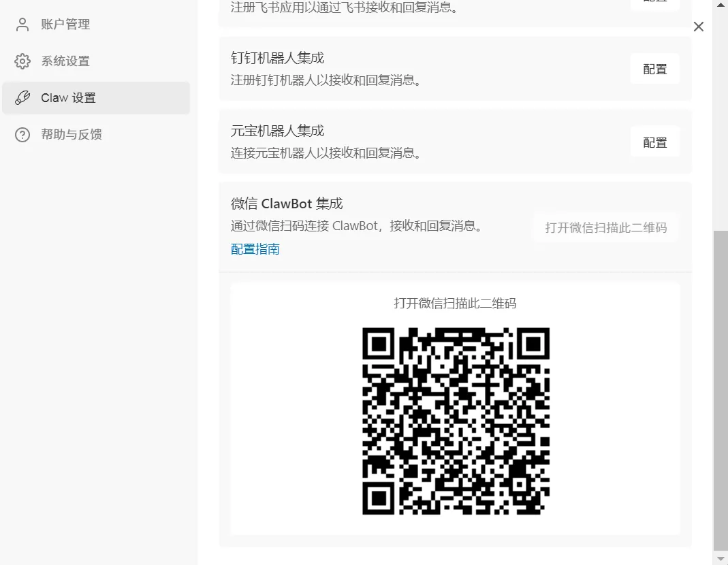
Task: Click the 钉钉机器人集成 title
Action: point(277,58)
